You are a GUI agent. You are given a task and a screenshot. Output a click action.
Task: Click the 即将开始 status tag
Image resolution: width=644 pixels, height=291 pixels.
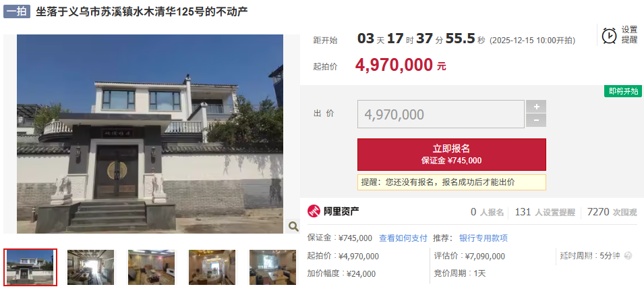tap(623, 91)
